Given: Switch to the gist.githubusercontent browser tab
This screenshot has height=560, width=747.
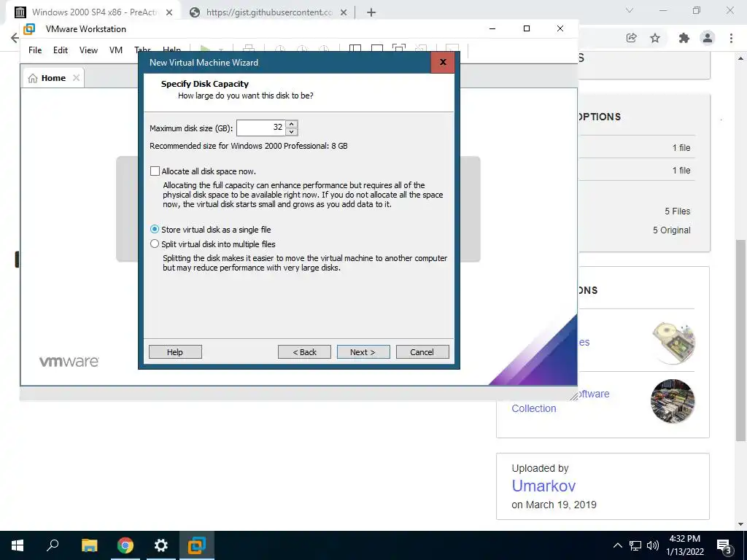Looking at the screenshot, I should pyautogui.click(x=268, y=12).
